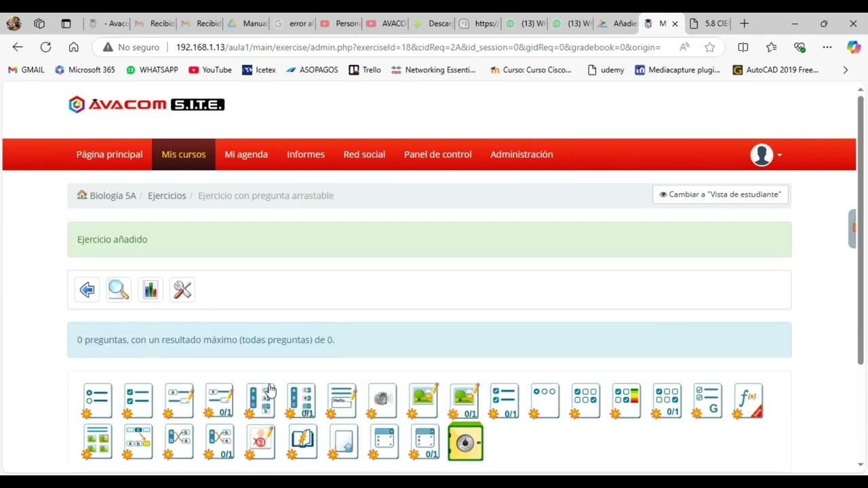Open question bank safe icon
The width and height of the screenshot is (868, 488).
[x=466, y=442]
